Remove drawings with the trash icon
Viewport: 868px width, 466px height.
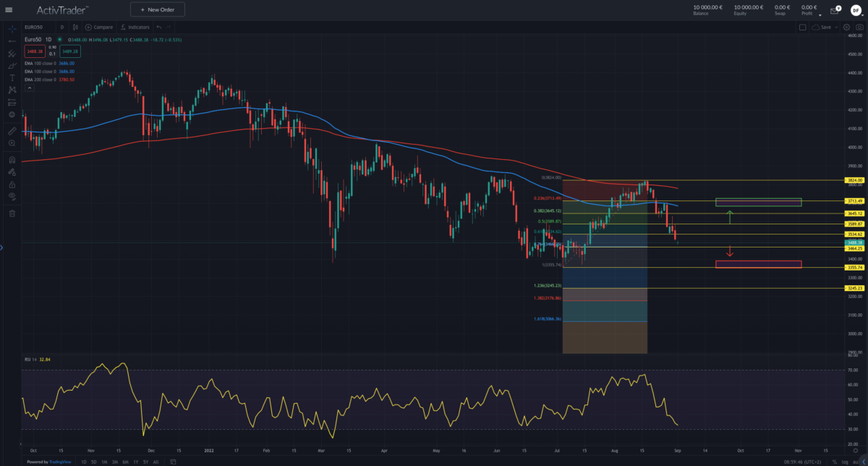point(12,213)
